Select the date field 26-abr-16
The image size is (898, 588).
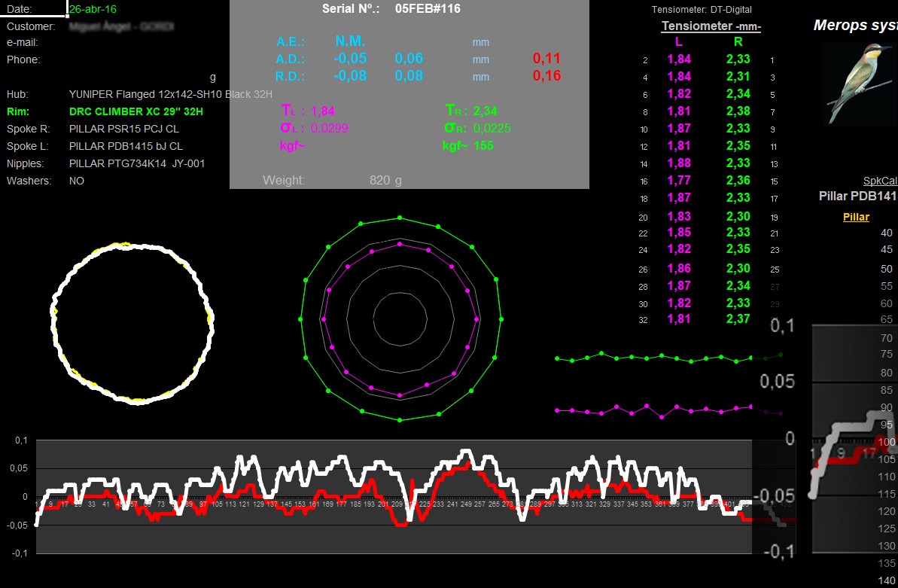(93, 9)
